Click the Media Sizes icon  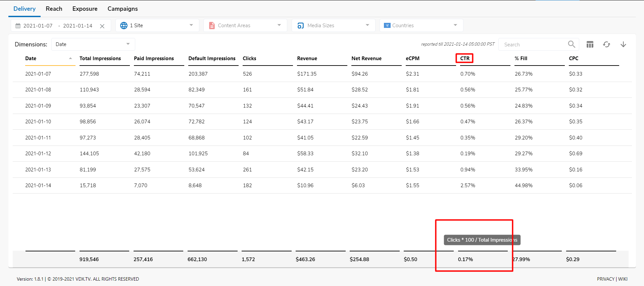(300, 26)
